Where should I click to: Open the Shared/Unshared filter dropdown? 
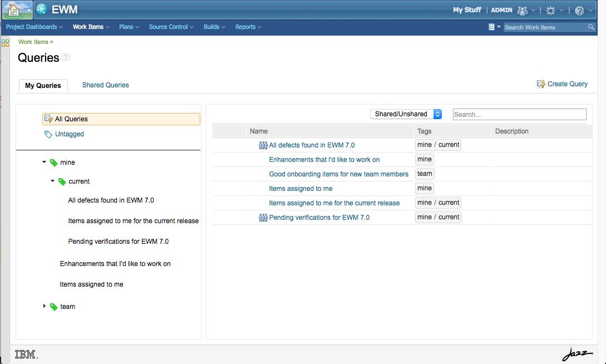[x=406, y=114]
